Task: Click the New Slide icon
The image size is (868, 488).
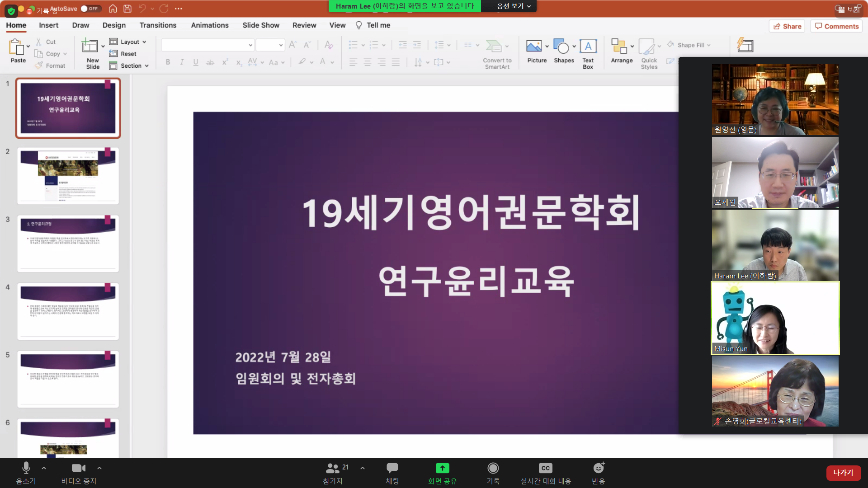Action: click(90, 46)
